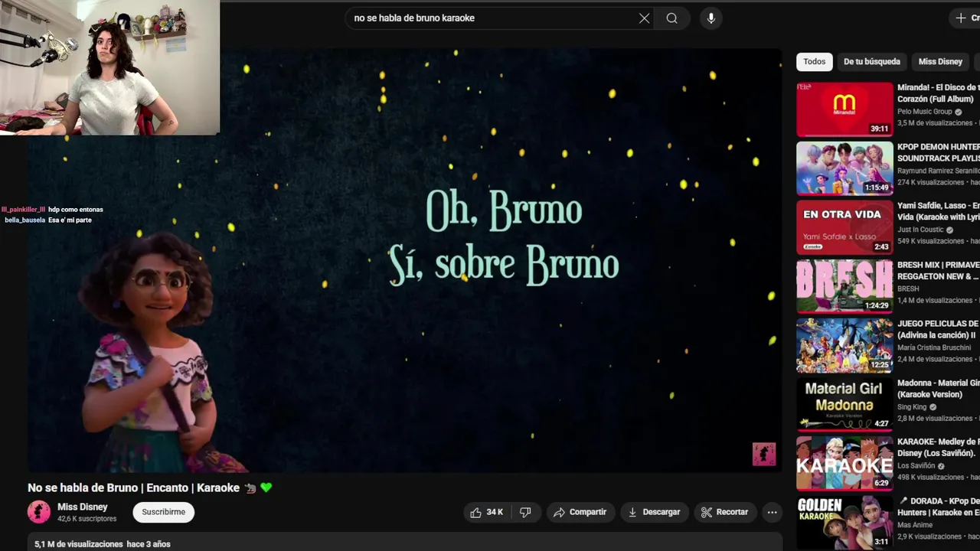The height and width of the screenshot is (551, 980).
Task: Open the En Otra Vida karaoke thumbnail
Action: pyautogui.click(x=844, y=227)
